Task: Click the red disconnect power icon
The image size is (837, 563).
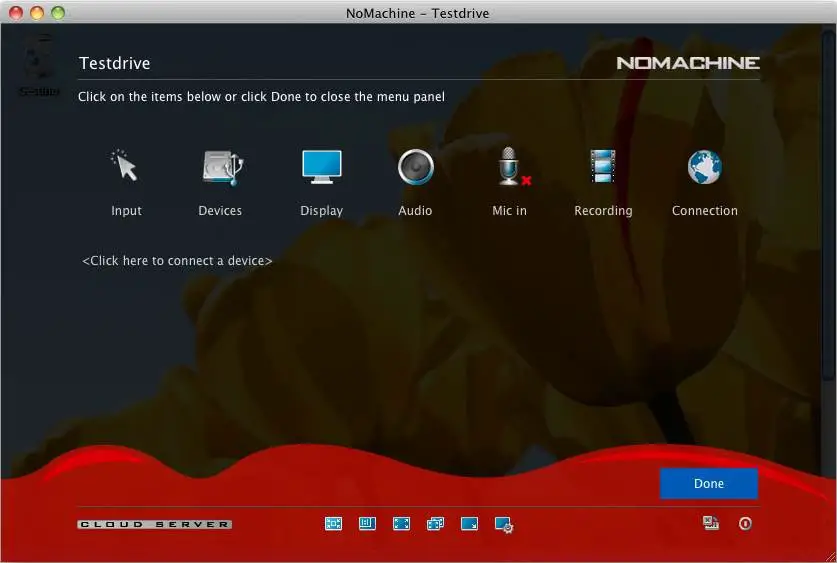Action: (x=745, y=524)
